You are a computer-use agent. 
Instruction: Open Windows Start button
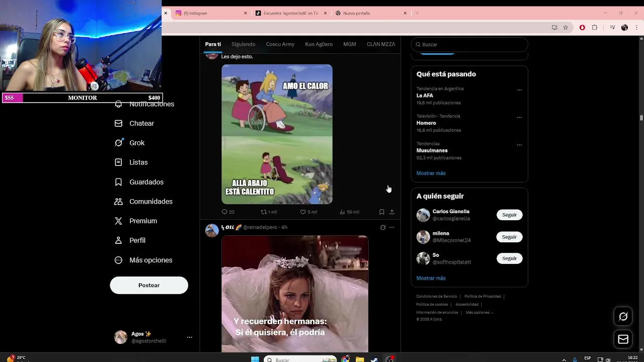click(x=255, y=359)
